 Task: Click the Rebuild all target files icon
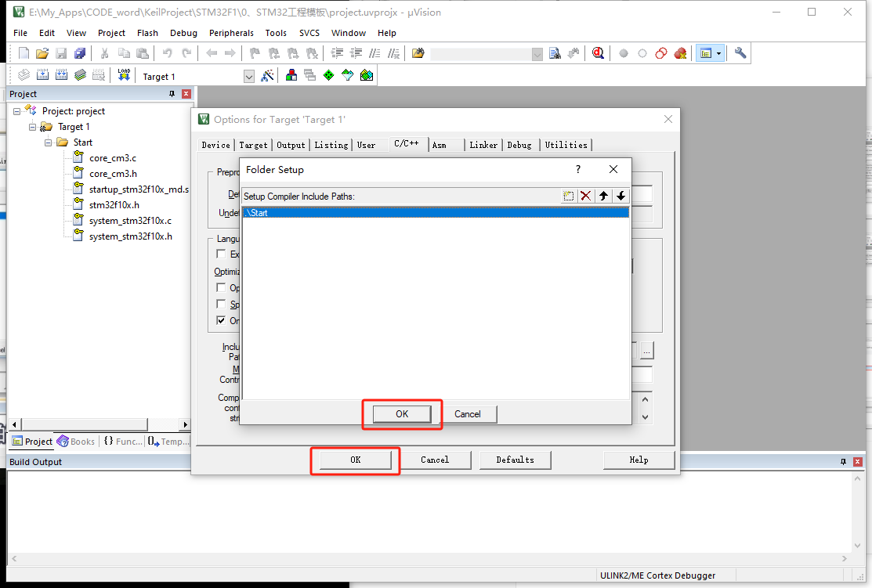pos(61,75)
